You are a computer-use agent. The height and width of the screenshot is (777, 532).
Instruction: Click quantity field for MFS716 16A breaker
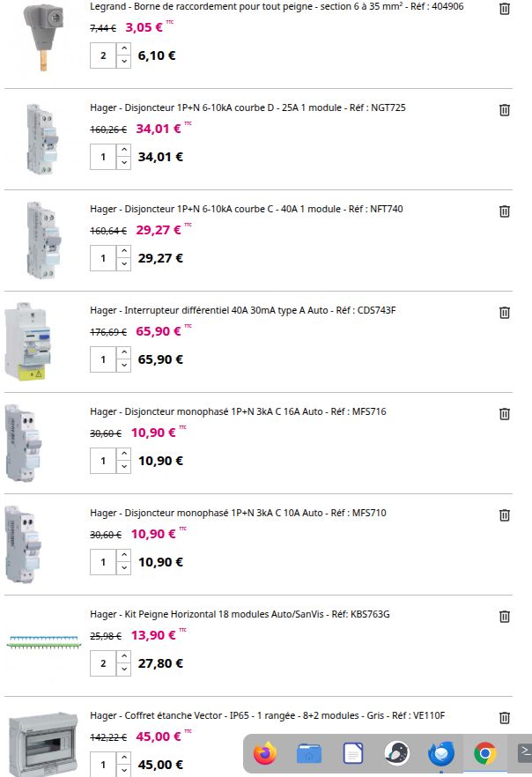(x=103, y=461)
